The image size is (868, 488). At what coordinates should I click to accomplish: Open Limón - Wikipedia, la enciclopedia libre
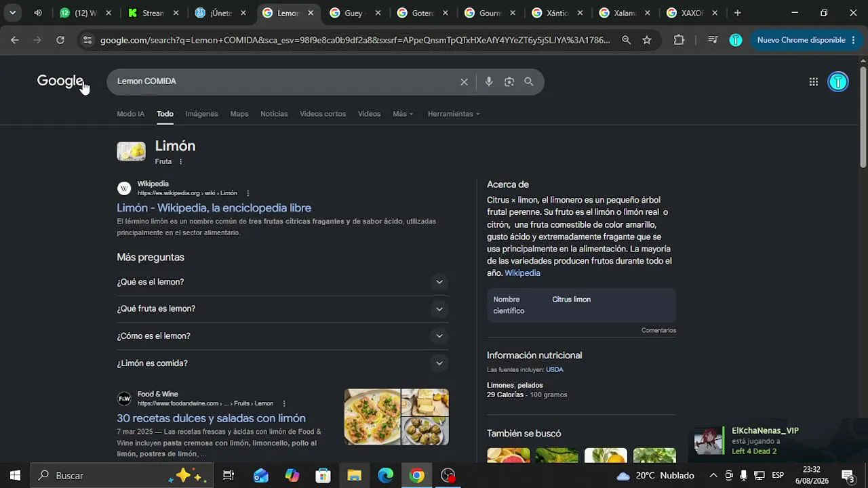[x=214, y=208]
